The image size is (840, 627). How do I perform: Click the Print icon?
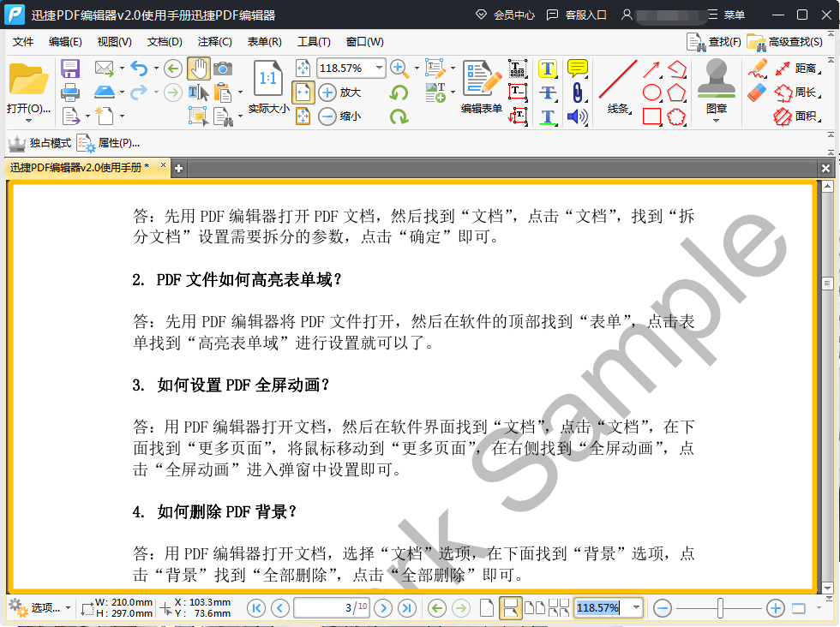coord(70,93)
